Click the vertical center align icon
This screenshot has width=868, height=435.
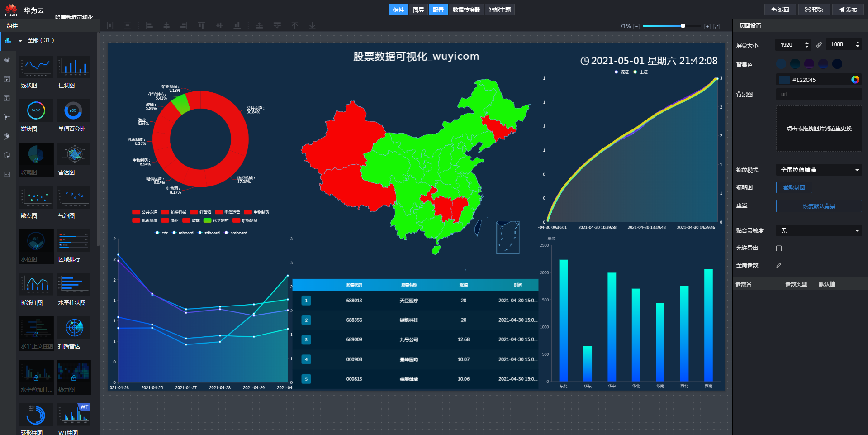(219, 26)
